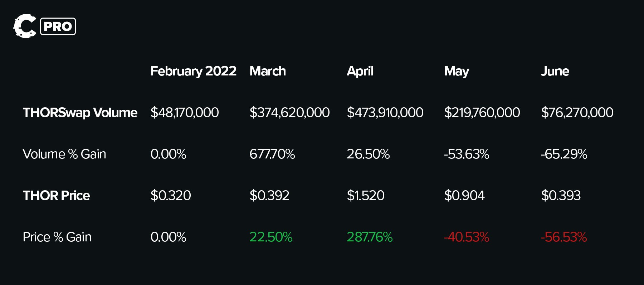This screenshot has height=285, width=644.
Task: Select the February 2022 column header
Action: [193, 71]
